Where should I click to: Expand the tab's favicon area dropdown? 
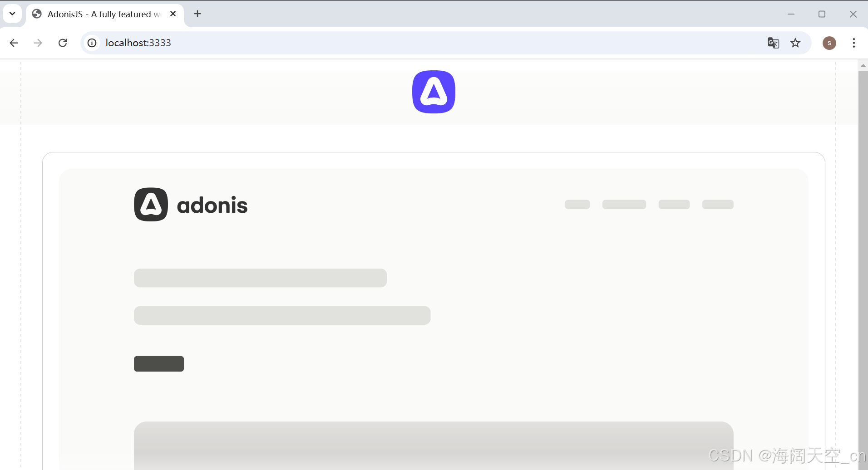click(x=36, y=14)
